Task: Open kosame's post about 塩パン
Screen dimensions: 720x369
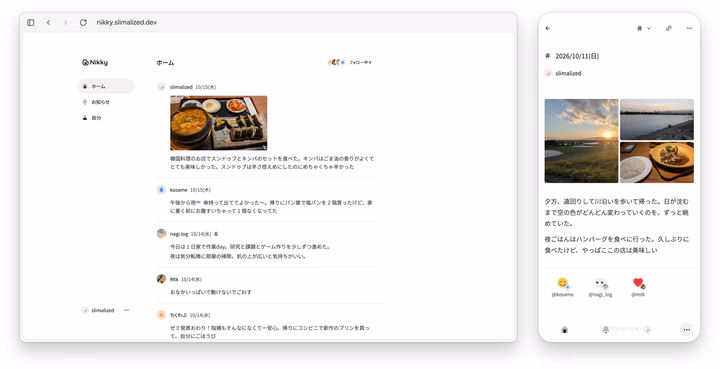Action: click(x=271, y=207)
